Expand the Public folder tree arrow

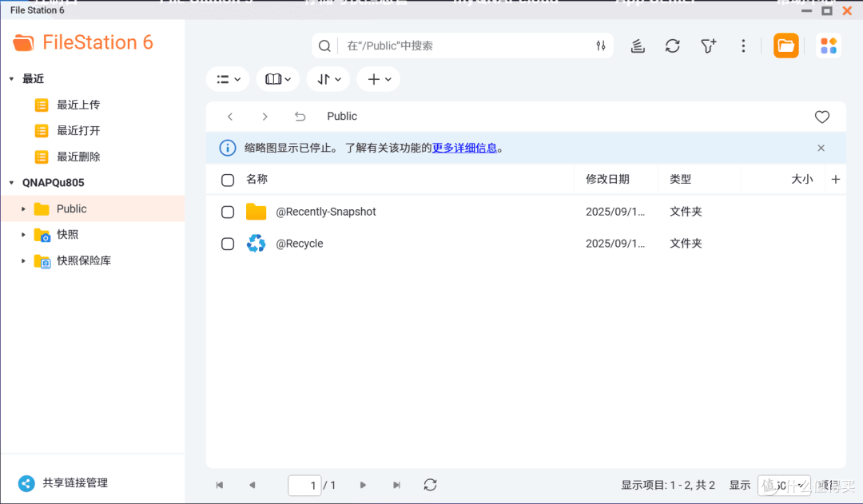tap(23, 209)
